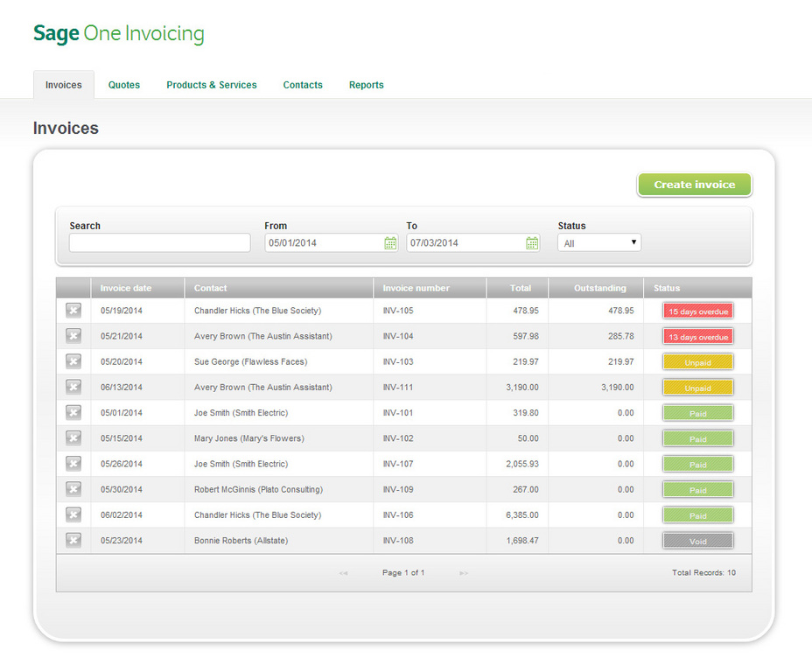
Task: Click delete icon for invoice INV-107
Action: 73,464
